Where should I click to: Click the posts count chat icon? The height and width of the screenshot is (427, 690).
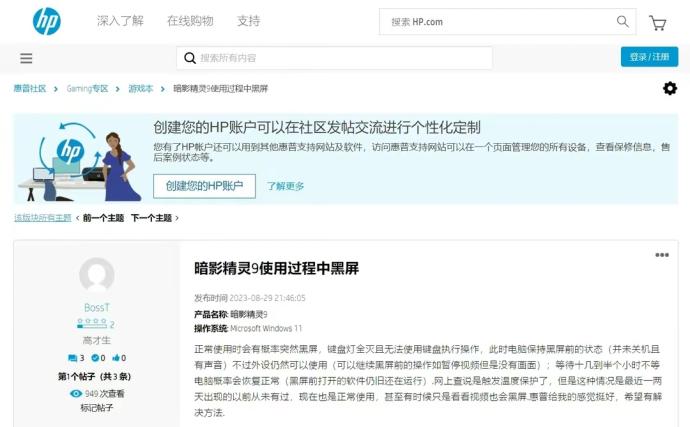73,358
